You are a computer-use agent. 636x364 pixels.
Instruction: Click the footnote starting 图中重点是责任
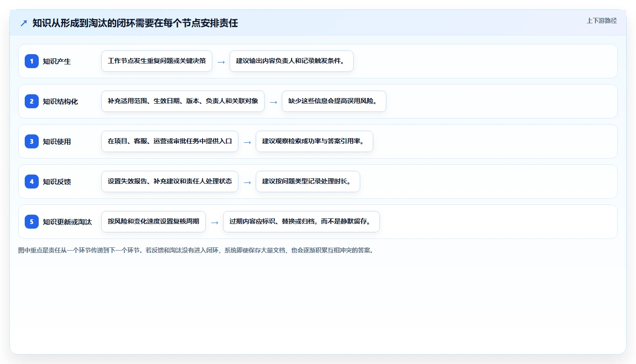coord(196,250)
